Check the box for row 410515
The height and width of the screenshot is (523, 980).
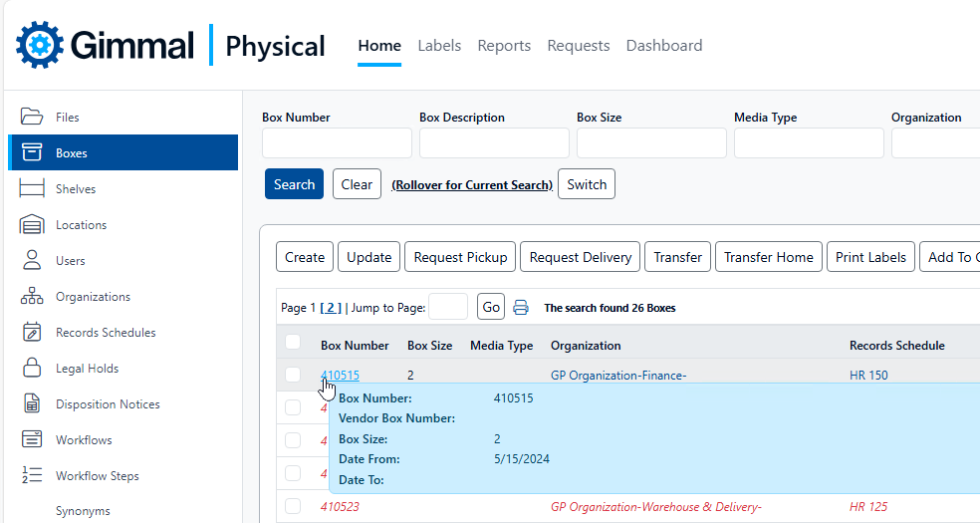pyautogui.click(x=293, y=375)
